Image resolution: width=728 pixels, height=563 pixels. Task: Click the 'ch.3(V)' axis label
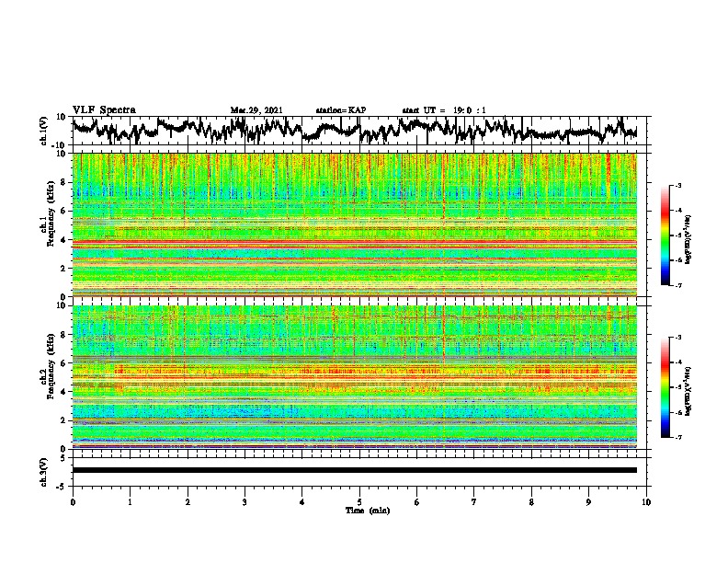44,472
